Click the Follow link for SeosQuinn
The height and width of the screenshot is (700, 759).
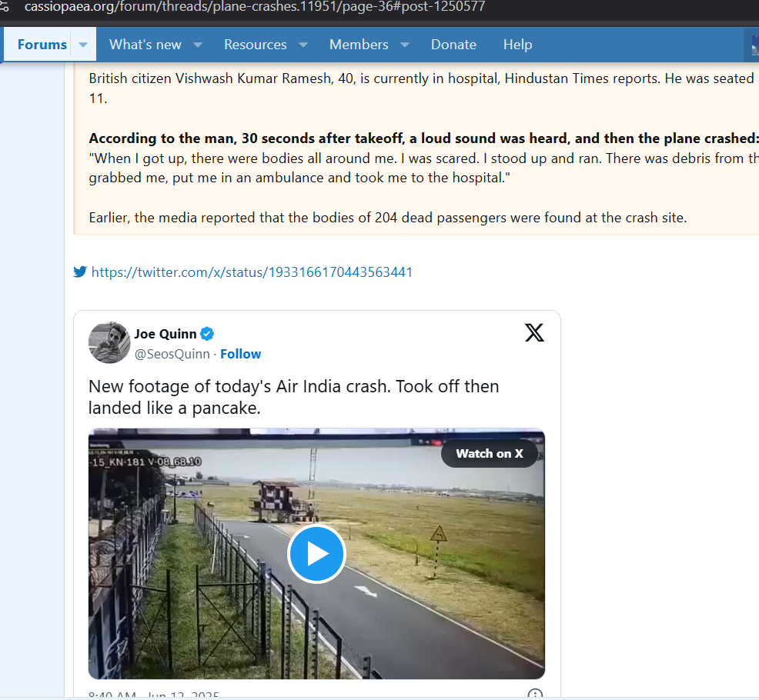(240, 354)
